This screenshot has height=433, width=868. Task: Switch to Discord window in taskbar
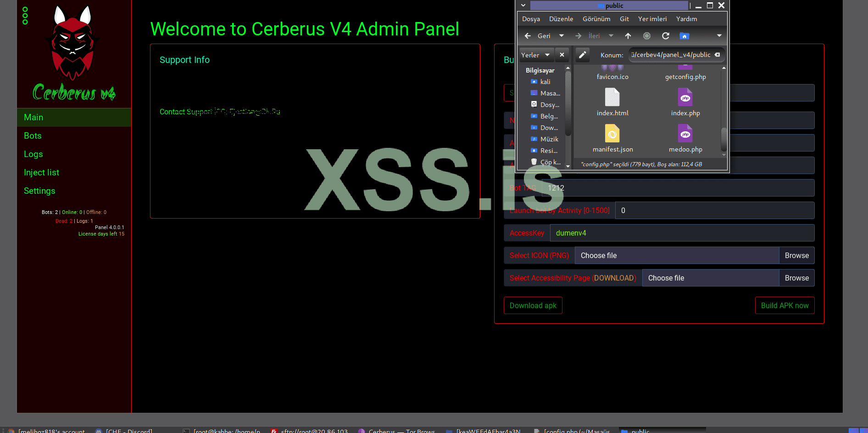point(124,430)
